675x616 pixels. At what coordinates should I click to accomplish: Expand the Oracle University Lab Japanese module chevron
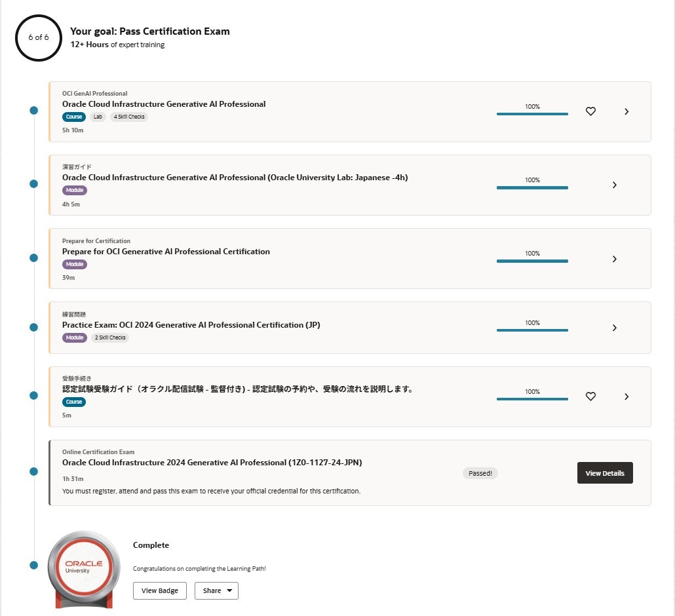(x=614, y=185)
